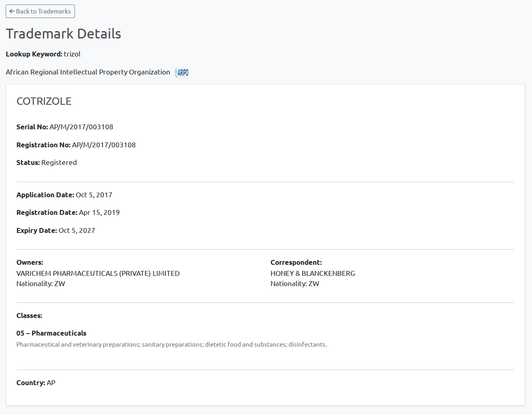Select the Classes label

pyautogui.click(x=29, y=316)
